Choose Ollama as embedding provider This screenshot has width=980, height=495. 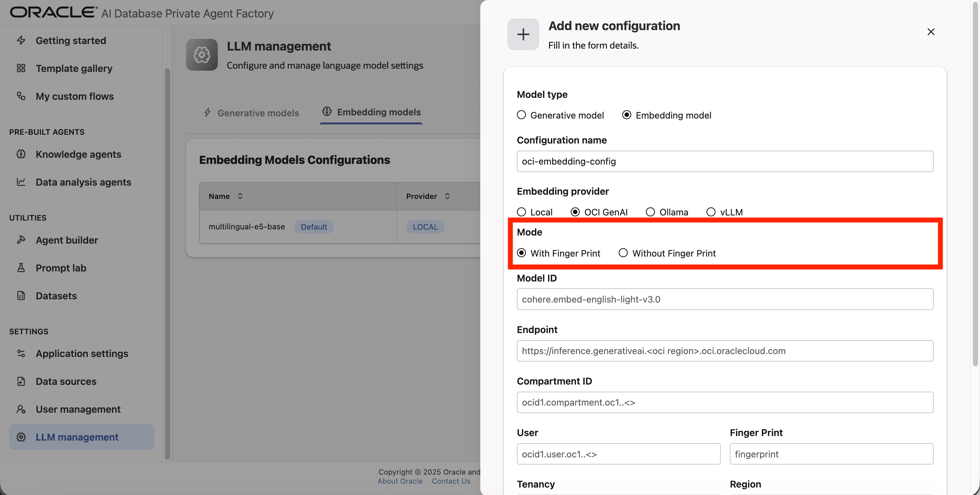(650, 212)
